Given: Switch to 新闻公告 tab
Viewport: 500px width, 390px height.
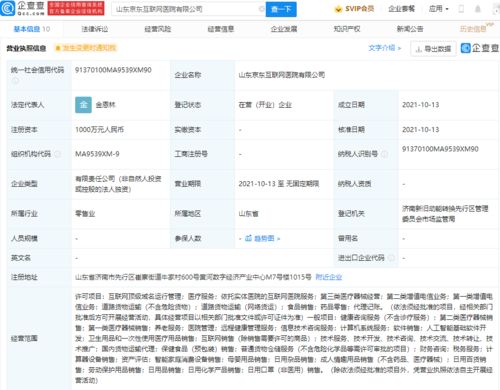Looking at the screenshot, I should (x=410, y=29).
